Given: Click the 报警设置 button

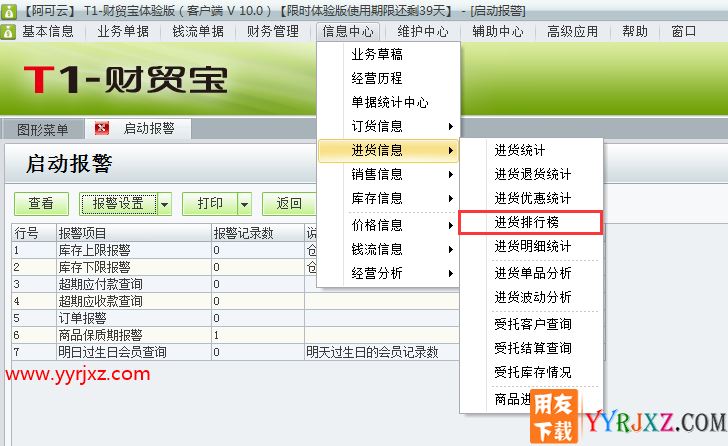Looking at the screenshot, I should [118, 204].
